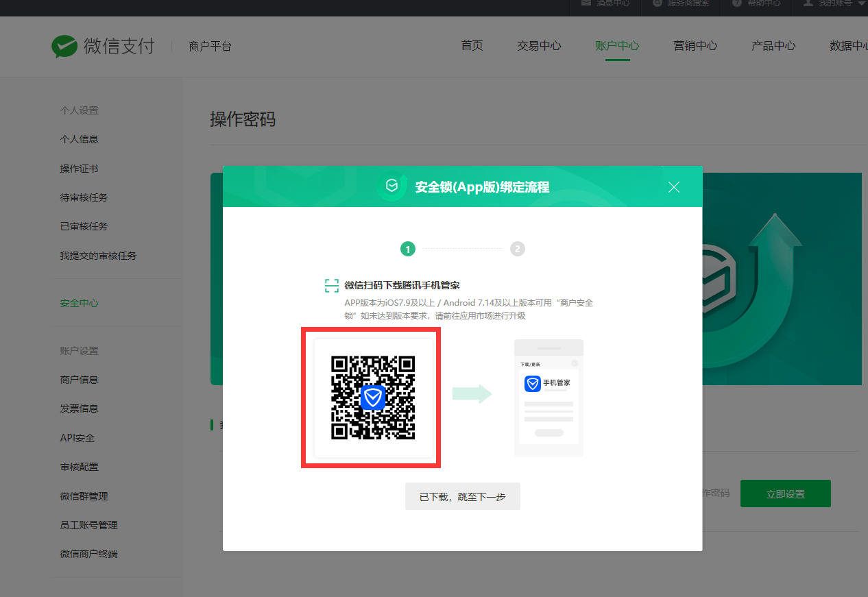Click the WeChat Pay logo
The width and height of the screenshot is (868, 597).
point(103,46)
